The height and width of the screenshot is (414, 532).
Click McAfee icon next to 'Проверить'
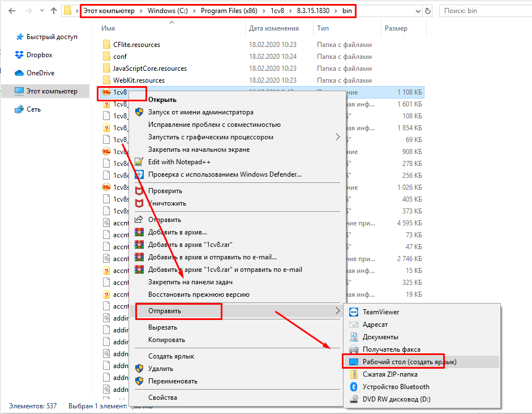(139, 191)
